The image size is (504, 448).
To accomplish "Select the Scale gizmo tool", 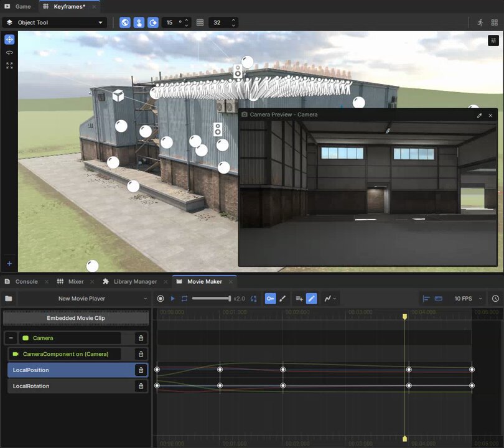I will (x=9, y=65).
